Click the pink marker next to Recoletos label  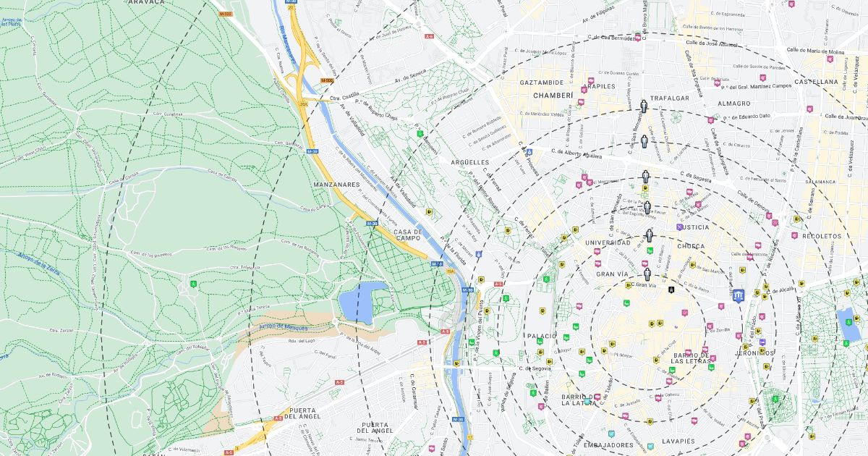click(794, 236)
